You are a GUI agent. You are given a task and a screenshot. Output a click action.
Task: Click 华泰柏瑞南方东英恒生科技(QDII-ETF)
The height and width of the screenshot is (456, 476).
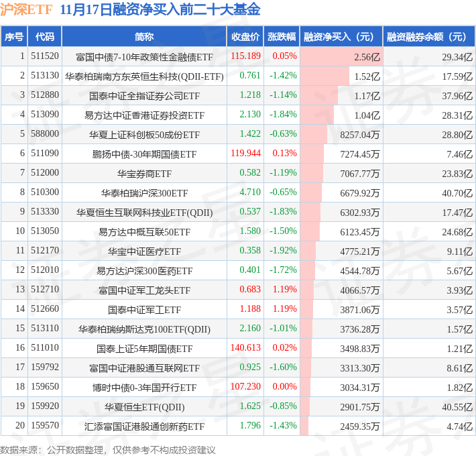pos(144,76)
